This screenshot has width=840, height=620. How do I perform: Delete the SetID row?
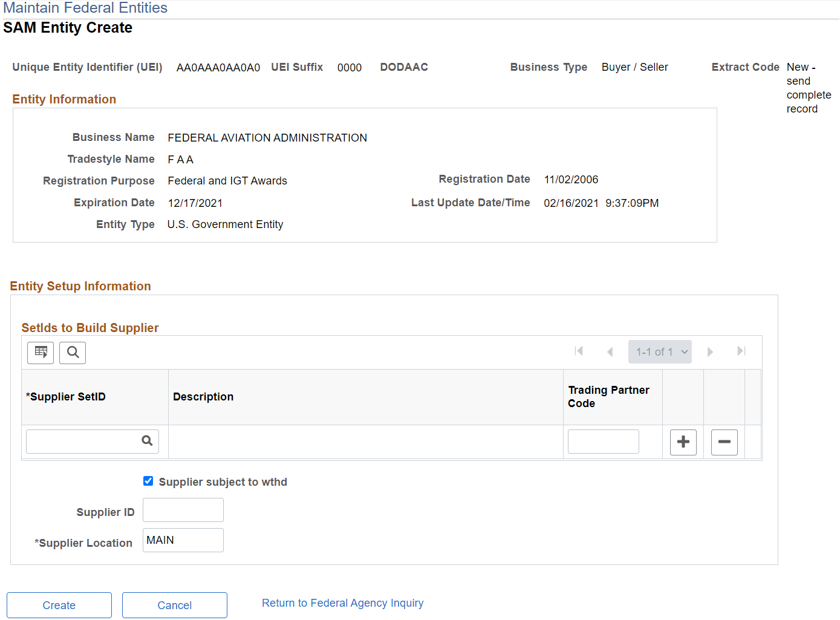click(x=724, y=442)
